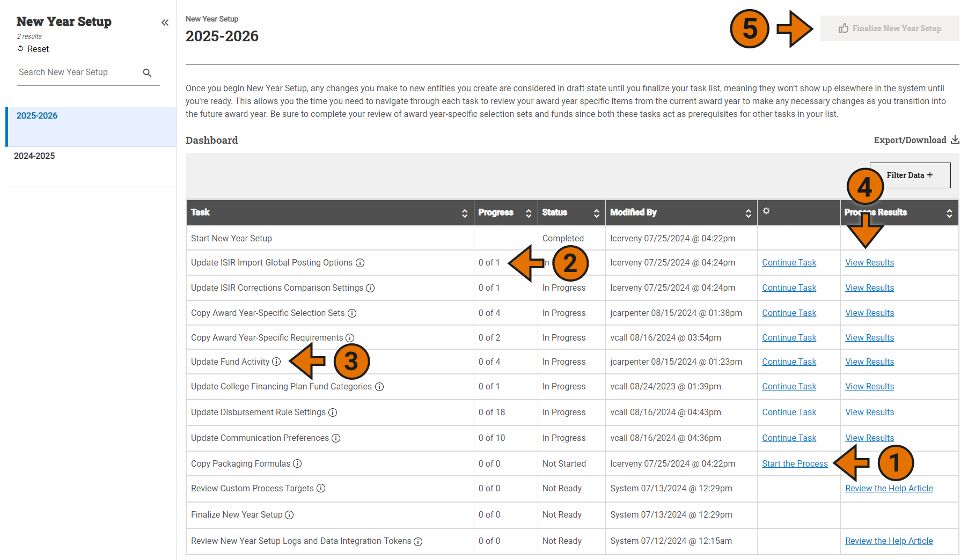968x560 pixels.
Task: Click 'System 07/12/2024 @ 12:15am' cell
Action: (x=681, y=541)
